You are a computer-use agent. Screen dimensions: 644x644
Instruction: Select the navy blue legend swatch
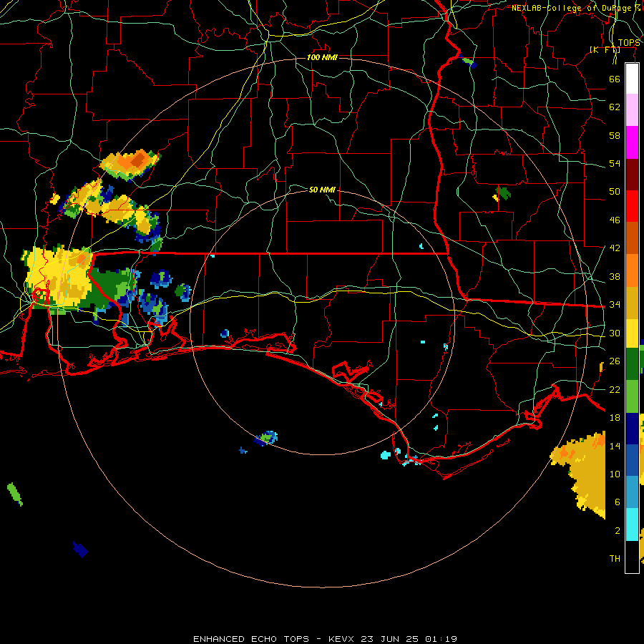pyautogui.click(x=632, y=429)
